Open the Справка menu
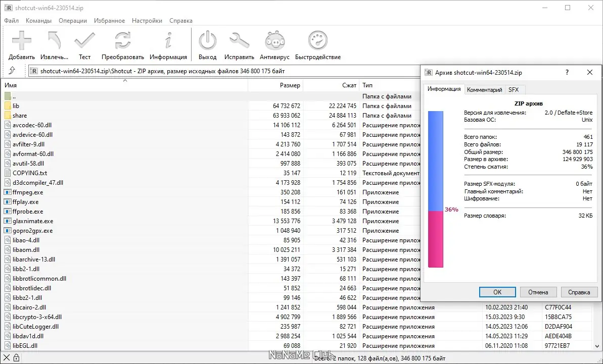 point(181,21)
